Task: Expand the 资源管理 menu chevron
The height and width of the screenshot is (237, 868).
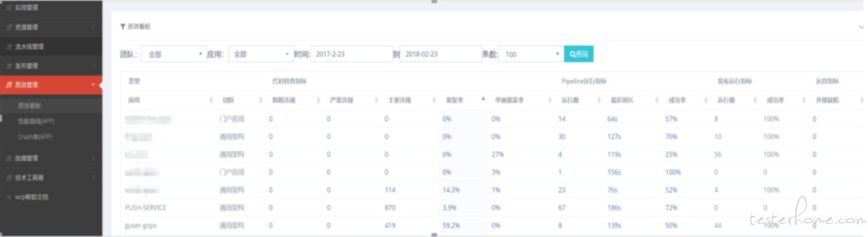Action: pyautogui.click(x=93, y=27)
